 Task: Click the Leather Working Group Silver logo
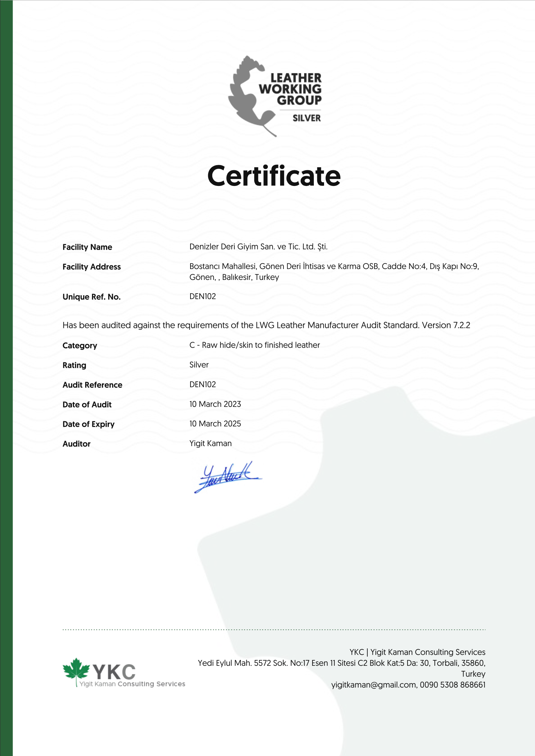275,96
